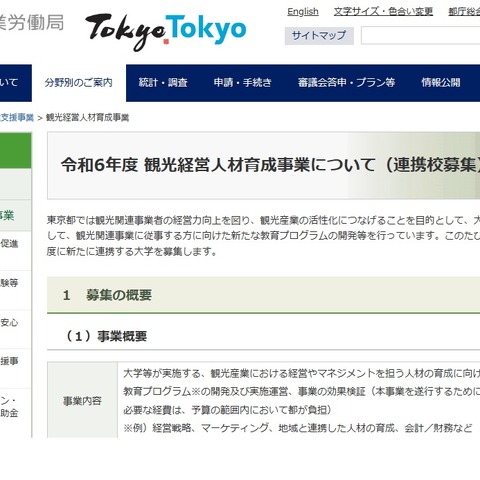Open 申請・手続き navigation menu

243,83
